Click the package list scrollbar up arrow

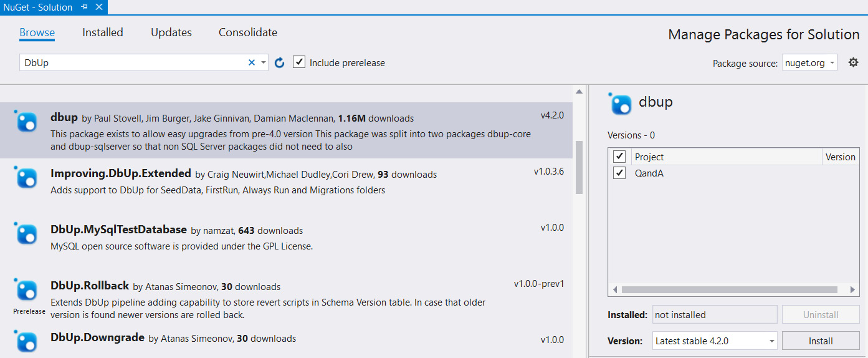pos(579,92)
